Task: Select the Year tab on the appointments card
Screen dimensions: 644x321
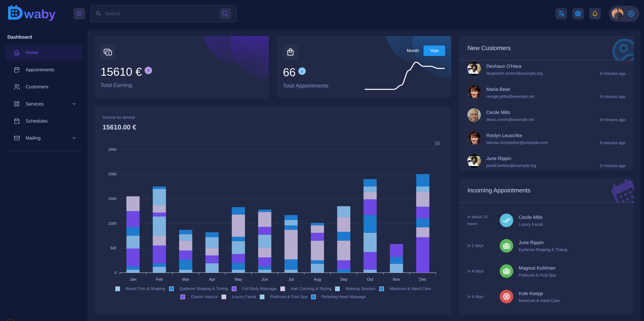Action: click(434, 51)
